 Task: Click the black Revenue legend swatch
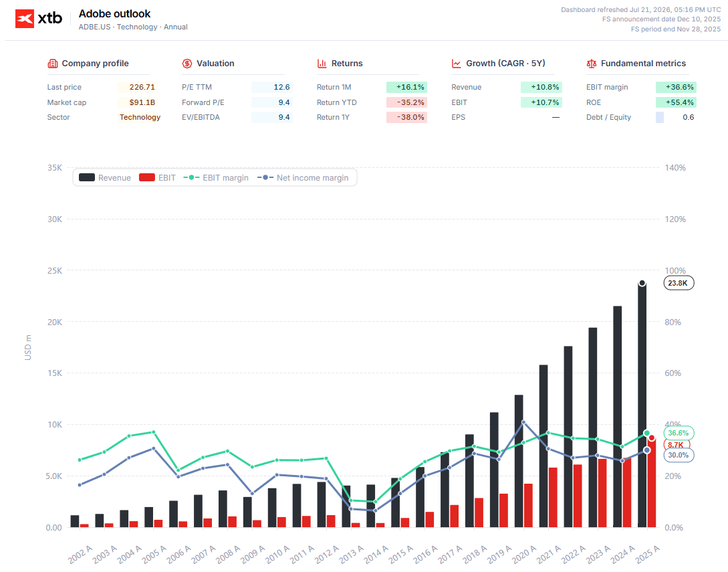click(87, 177)
